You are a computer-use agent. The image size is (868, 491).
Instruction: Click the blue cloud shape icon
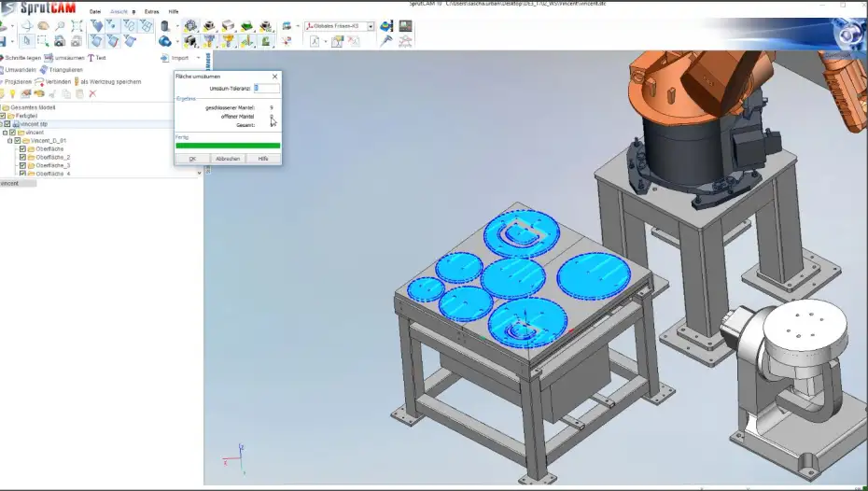click(x=165, y=41)
